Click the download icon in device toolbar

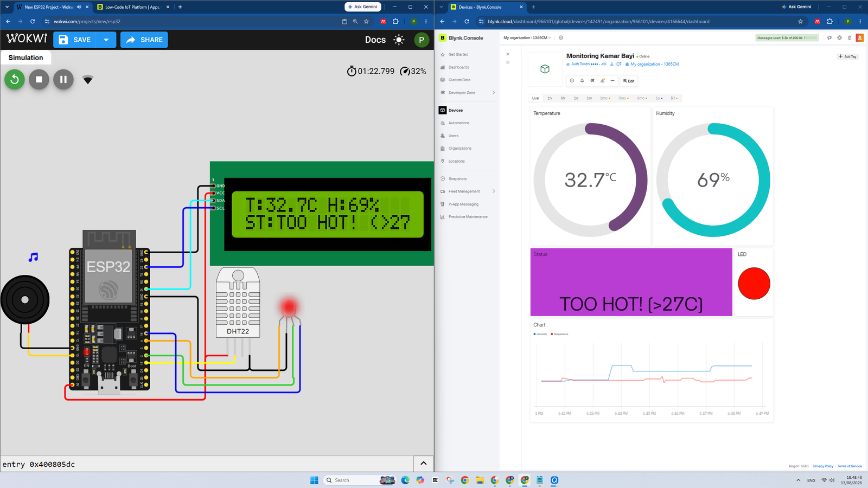[x=603, y=81]
